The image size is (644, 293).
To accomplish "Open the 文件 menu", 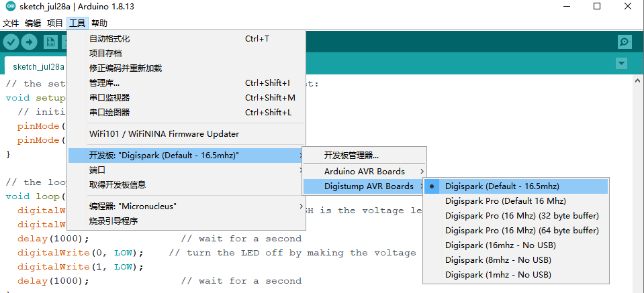I will [11, 23].
